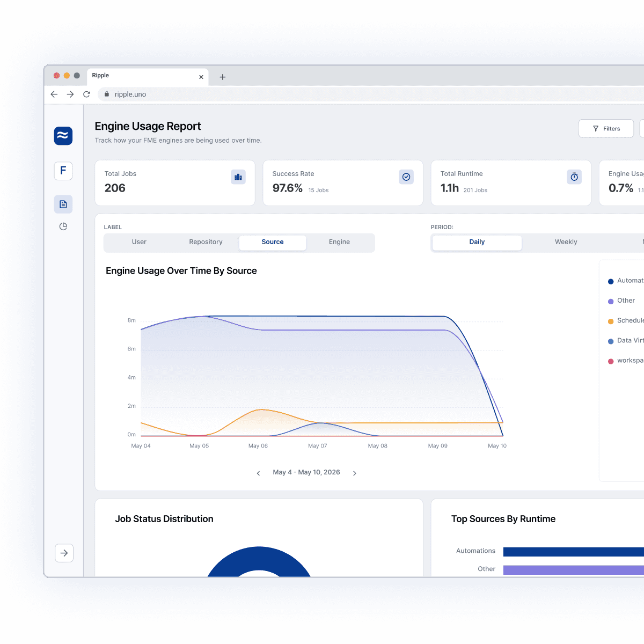Open the pie chart analytics sidebar icon
644x644 pixels.
click(63, 226)
